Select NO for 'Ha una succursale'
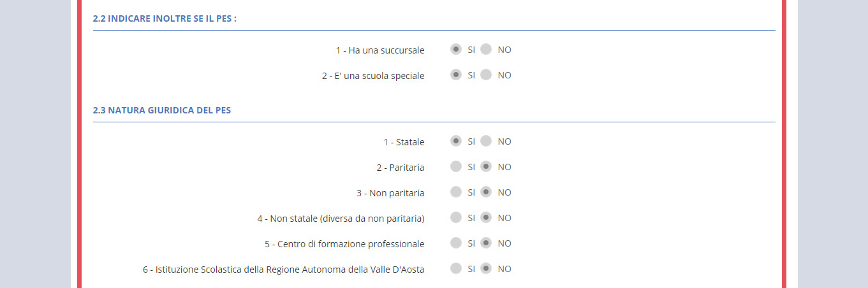Viewport: 868px width, 288px height. point(486,50)
